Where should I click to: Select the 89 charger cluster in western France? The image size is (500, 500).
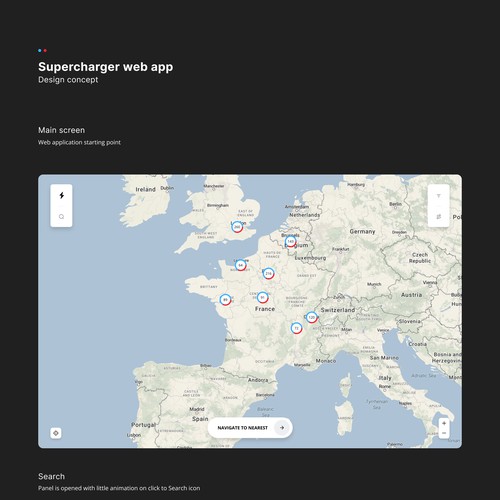pyautogui.click(x=225, y=300)
